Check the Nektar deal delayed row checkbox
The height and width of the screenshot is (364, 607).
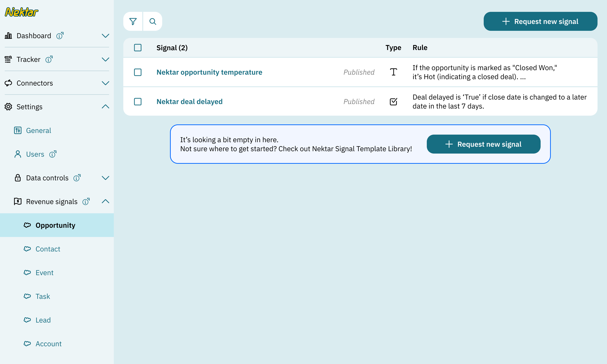[x=138, y=101]
